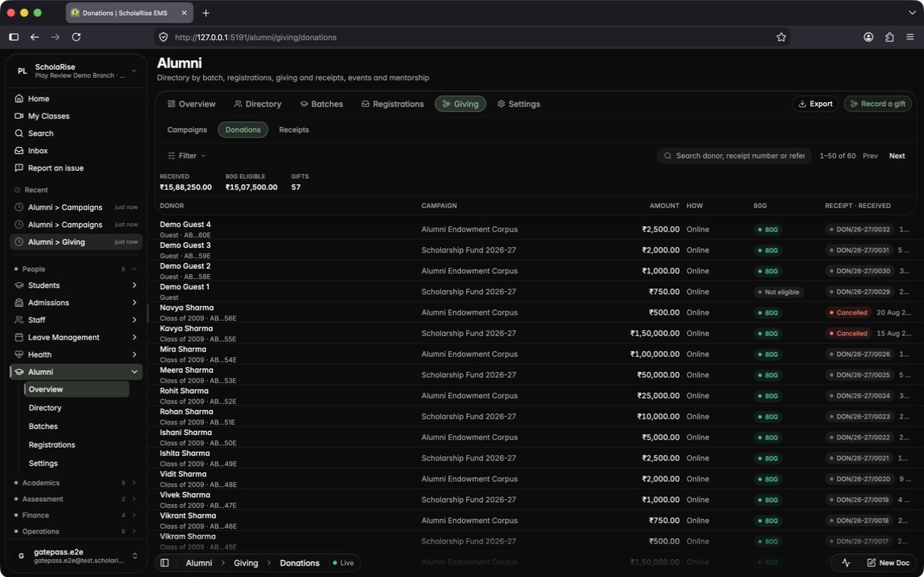Click Record a gift button

click(x=877, y=104)
